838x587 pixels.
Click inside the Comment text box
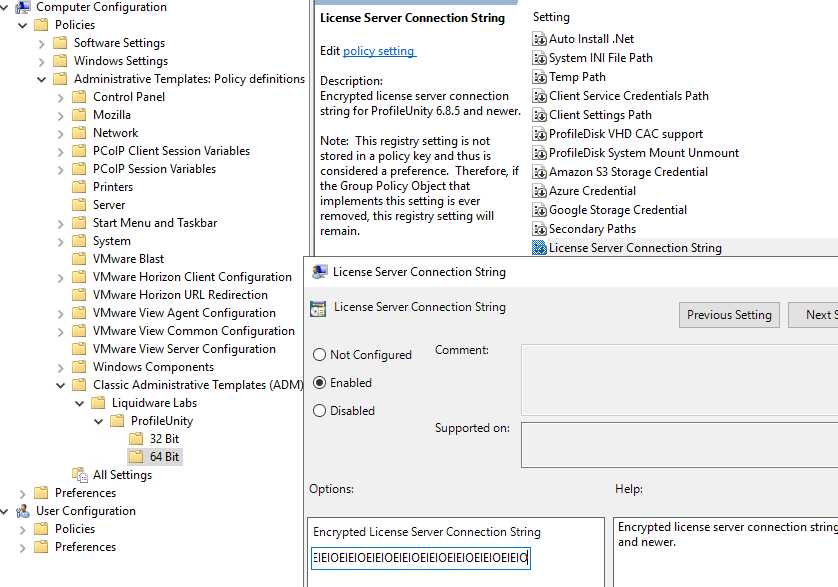(x=679, y=380)
